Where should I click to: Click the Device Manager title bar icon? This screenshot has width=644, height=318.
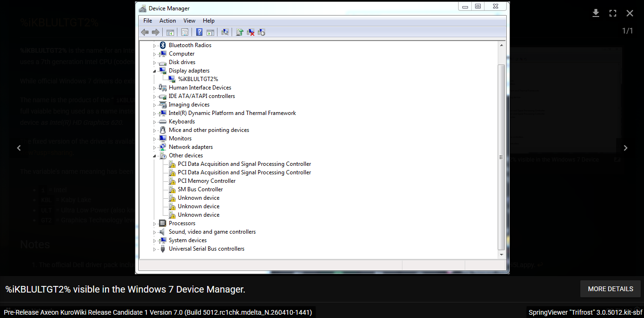(143, 8)
